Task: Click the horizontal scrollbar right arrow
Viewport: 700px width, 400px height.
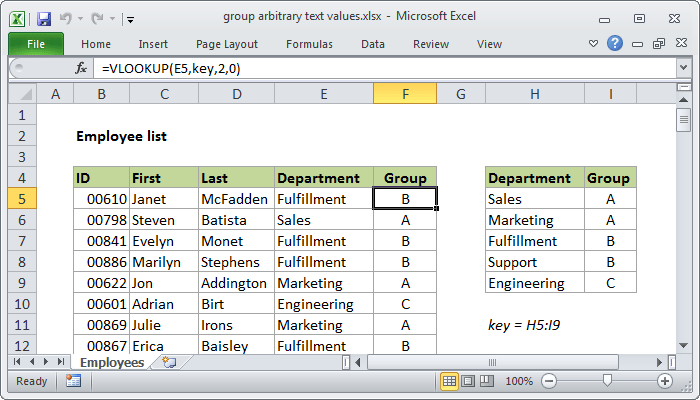Action: (x=659, y=362)
